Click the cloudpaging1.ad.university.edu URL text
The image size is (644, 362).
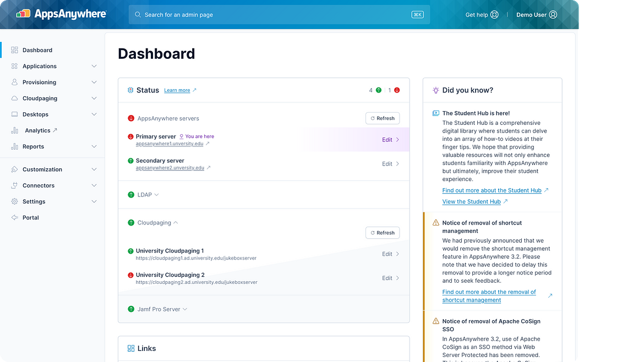pos(196,258)
